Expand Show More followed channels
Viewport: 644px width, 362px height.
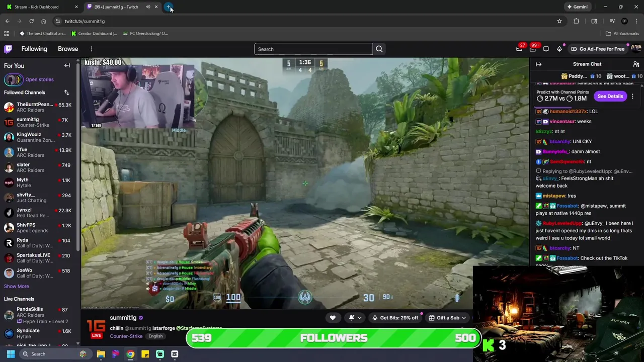click(x=17, y=287)
